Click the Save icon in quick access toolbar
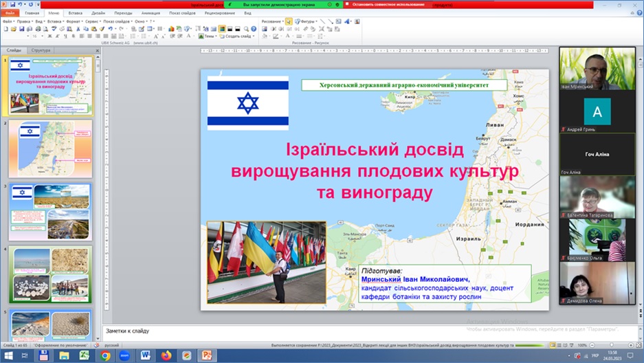The width and height of the screenshot is (644, 363). tap(12, 4)
